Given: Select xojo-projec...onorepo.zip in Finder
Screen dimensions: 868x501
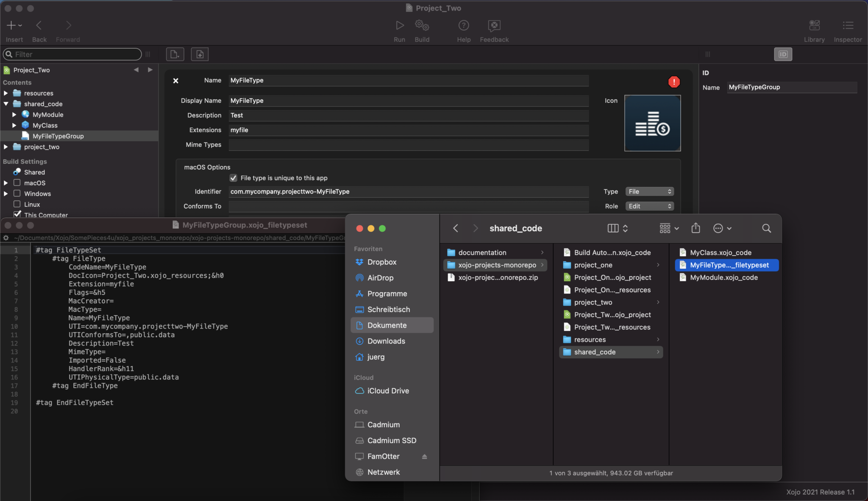Looking at the screenshot, I should [x=495, y=277].
